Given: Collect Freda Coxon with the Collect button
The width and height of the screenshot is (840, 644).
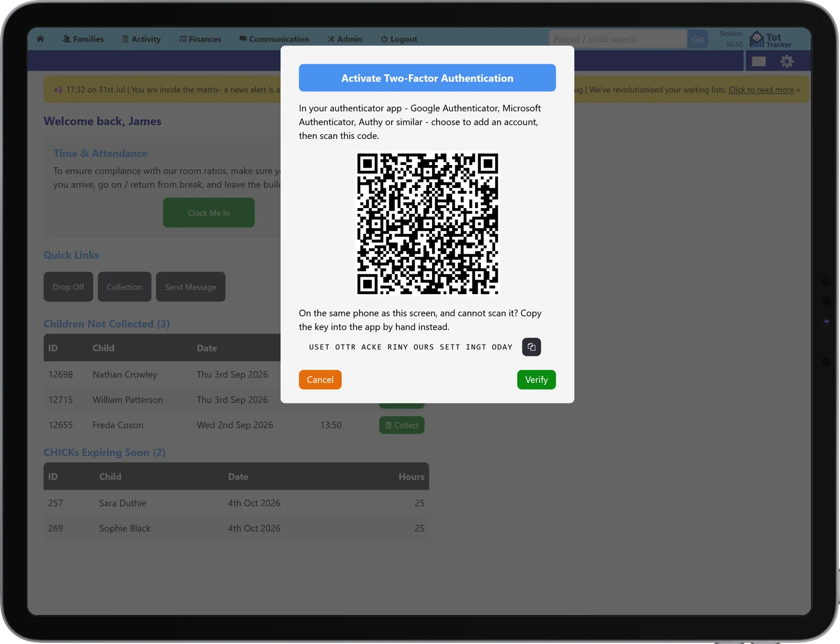Looking at the screenshot, I should [x=402, y=425].
